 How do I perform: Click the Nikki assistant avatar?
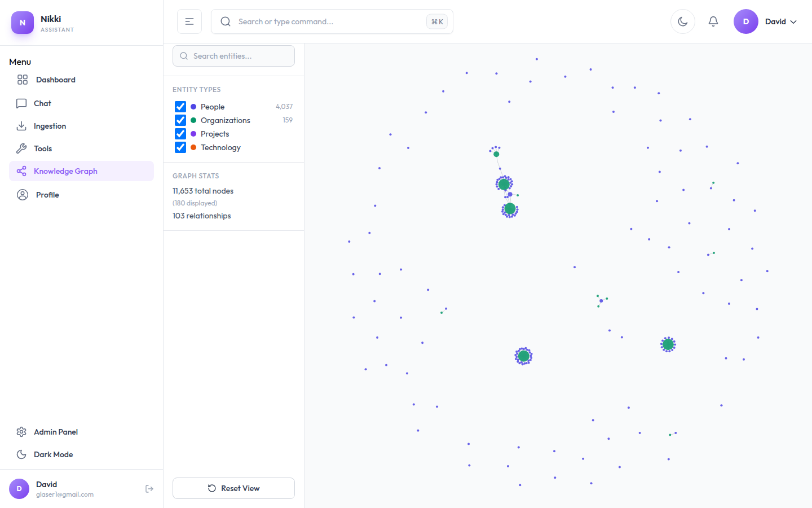point(22,23)
